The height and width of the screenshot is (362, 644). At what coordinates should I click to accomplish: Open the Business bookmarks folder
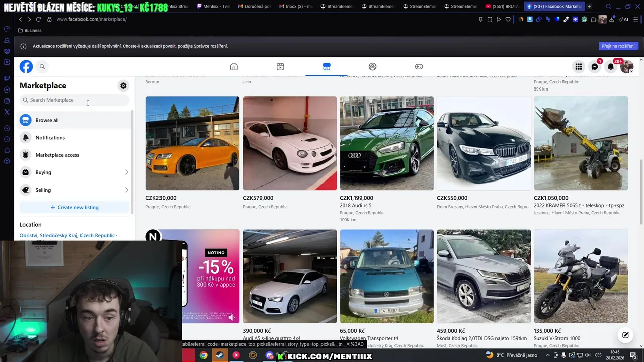click(x=30, y=30)
